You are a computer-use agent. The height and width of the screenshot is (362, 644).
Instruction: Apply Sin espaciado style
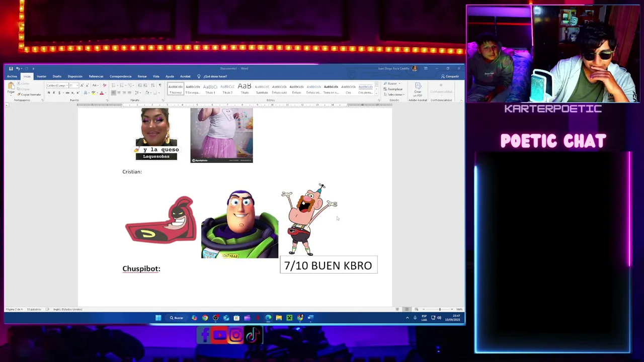[193, 88]
